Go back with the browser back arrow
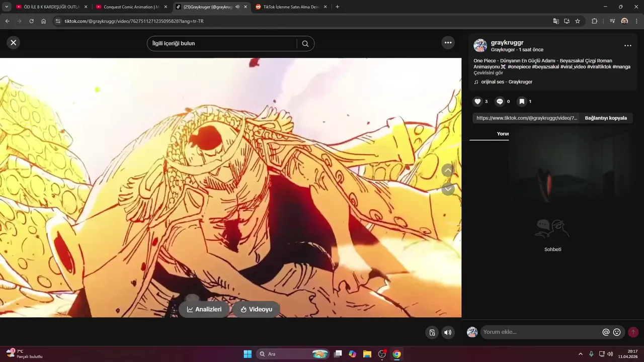The image size is (644, 362). pos(7,21)
